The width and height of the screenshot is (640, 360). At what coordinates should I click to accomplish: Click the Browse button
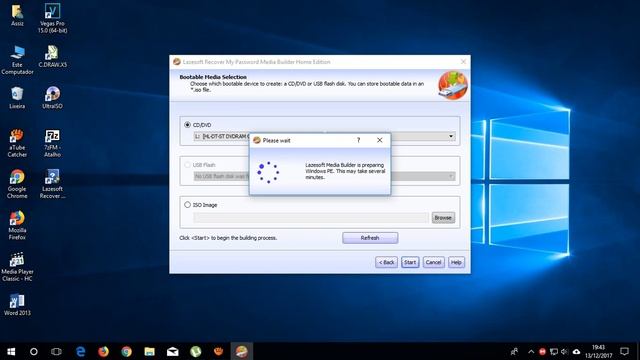443,218
